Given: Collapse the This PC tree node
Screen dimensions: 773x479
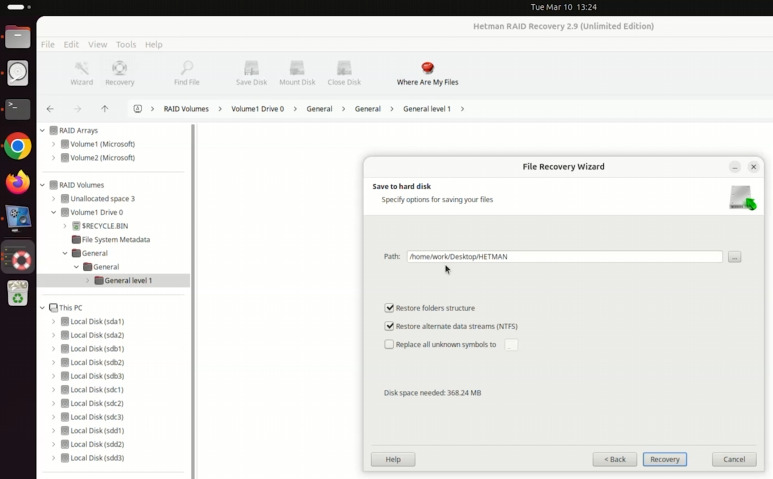Looking at the screenshot, I should [x=42, y=308].
